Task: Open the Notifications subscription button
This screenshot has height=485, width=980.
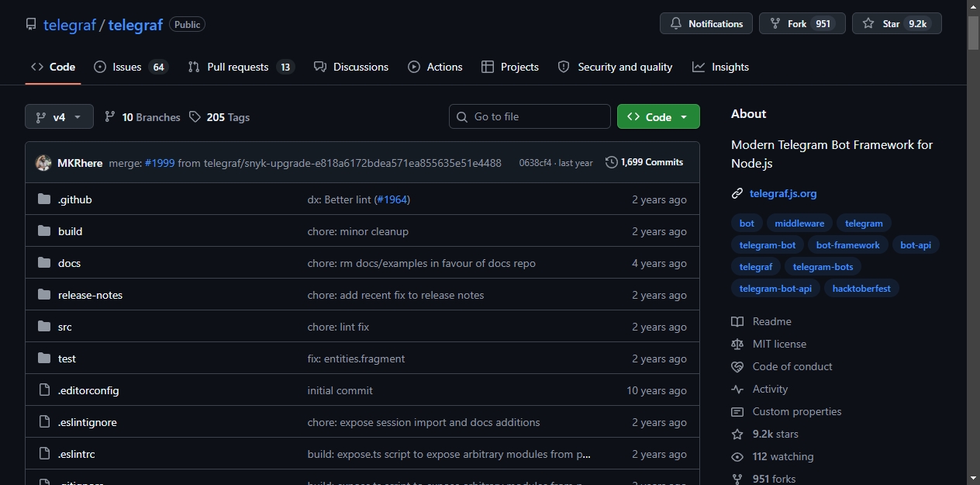Action: pyautogui.click(x=706, y=23)
